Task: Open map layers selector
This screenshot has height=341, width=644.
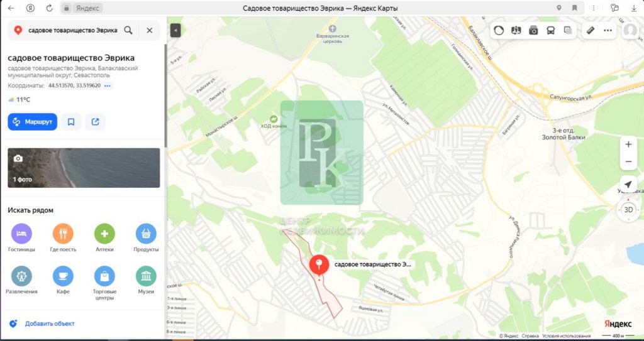Action: (x=568, y=30)
